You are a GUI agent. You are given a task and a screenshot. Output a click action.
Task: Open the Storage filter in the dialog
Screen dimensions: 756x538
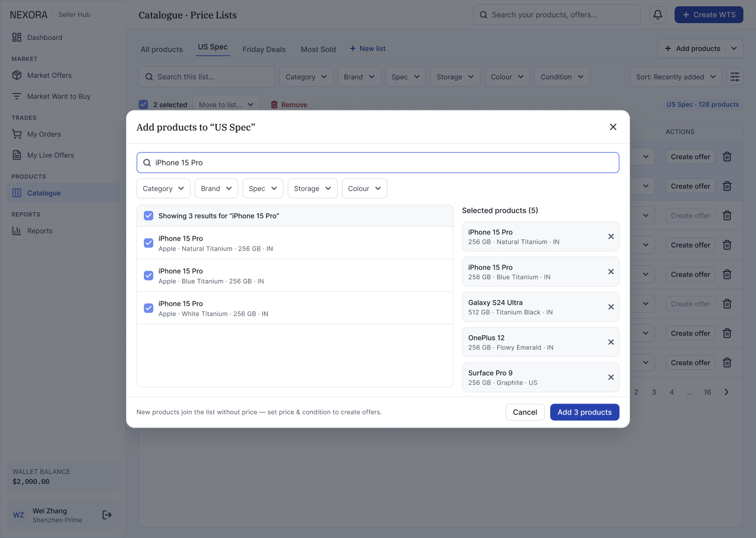pos(312,189)
